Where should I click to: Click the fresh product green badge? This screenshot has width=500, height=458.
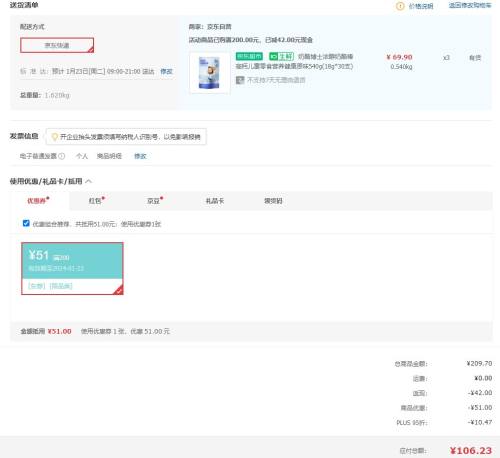pyautogui.click(x=281, y=56)
